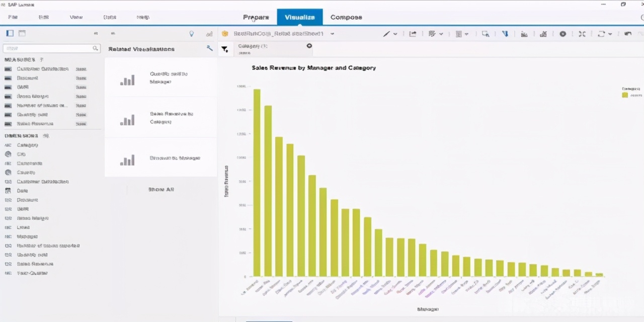Click the sort descending arrow icon

505,34
